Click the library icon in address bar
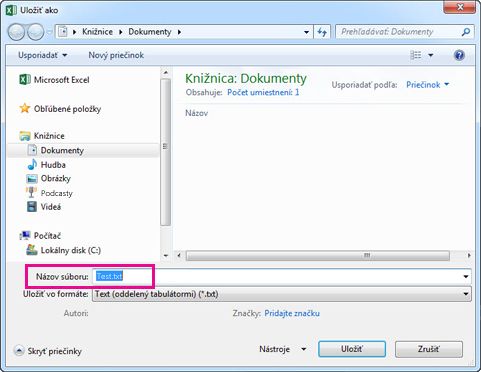481x372 pixels. click(63, 32)
